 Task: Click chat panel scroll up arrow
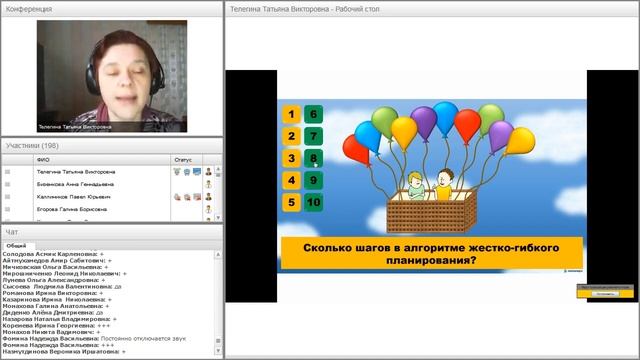(x=218, y=254)
